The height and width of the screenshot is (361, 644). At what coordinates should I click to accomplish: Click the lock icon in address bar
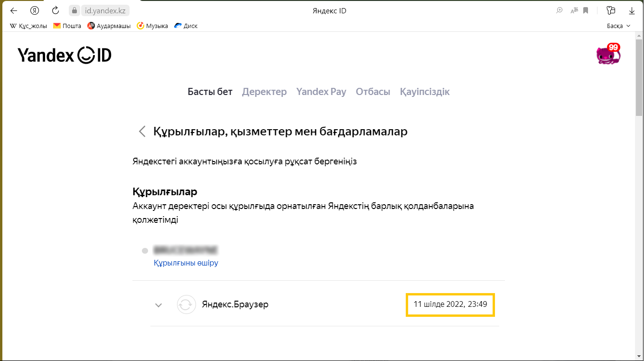pos(74,10)
